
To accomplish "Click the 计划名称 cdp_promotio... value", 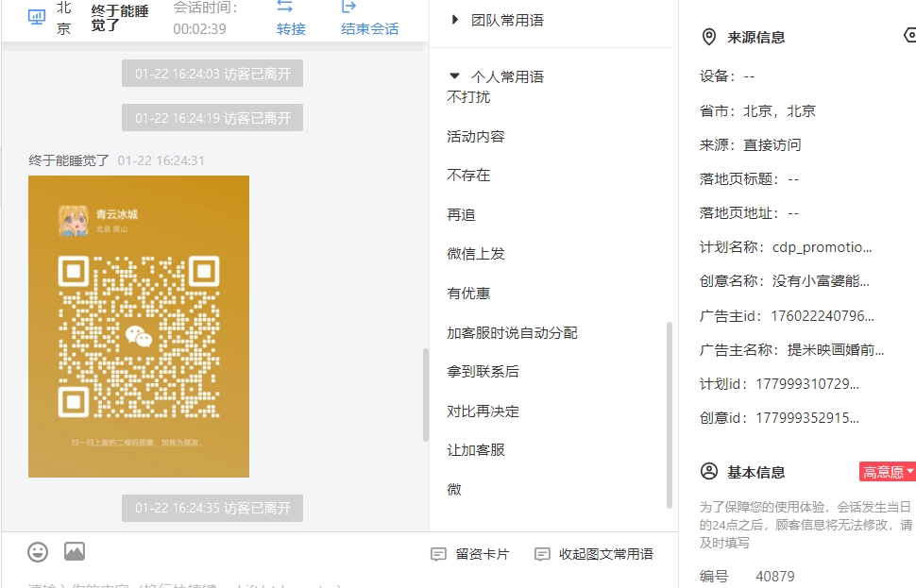I will 822,247.
